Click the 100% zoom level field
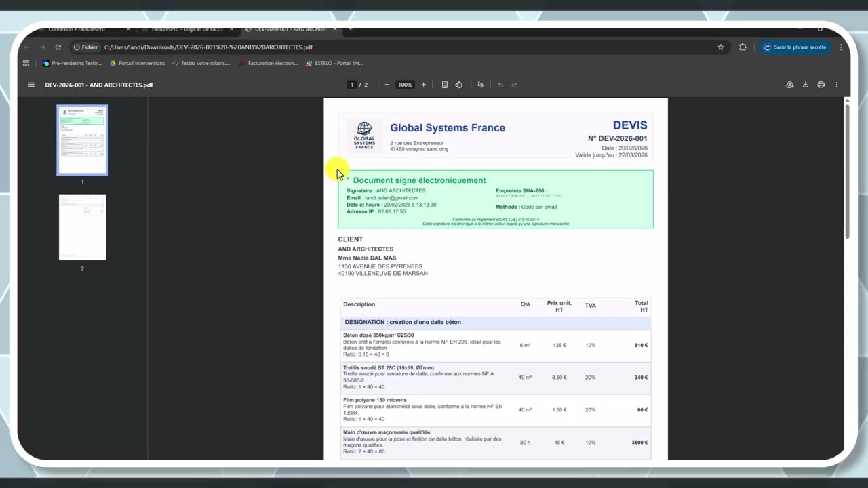Image resolution: width=868 pixels, height=488 pixels. [x=405, y=85]
